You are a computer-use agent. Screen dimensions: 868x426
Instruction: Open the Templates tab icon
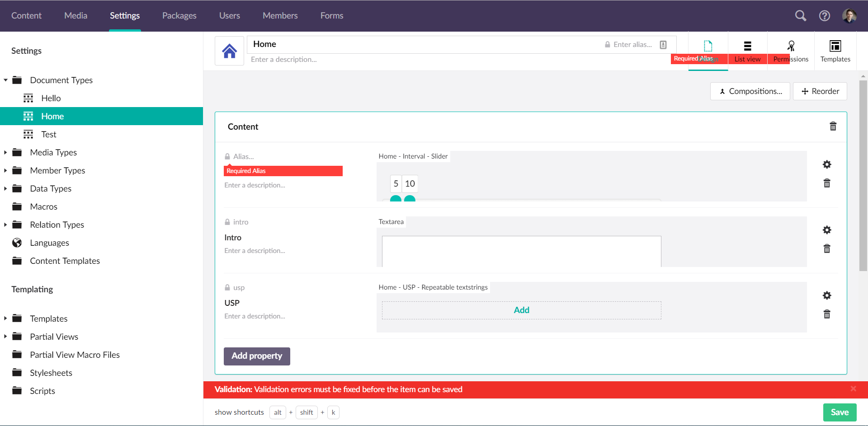click(x=835, y=51)
